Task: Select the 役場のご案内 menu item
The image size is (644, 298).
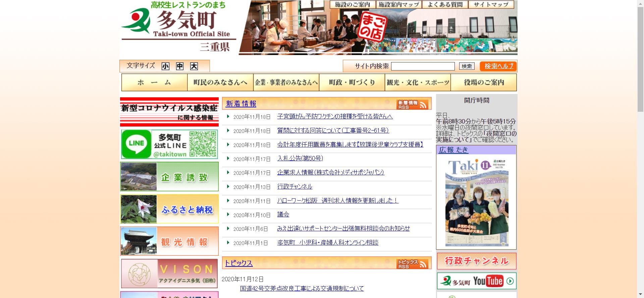Action: (x=483, y=83)
